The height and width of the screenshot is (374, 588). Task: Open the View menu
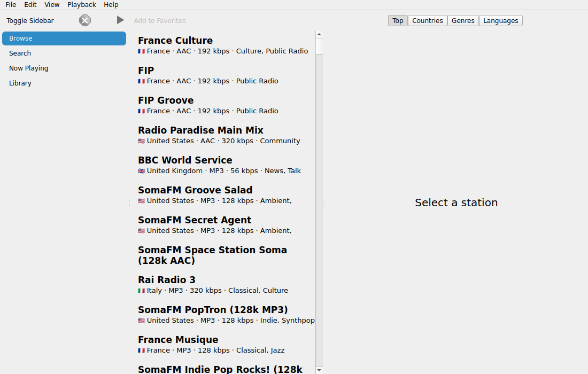(52, 4)
